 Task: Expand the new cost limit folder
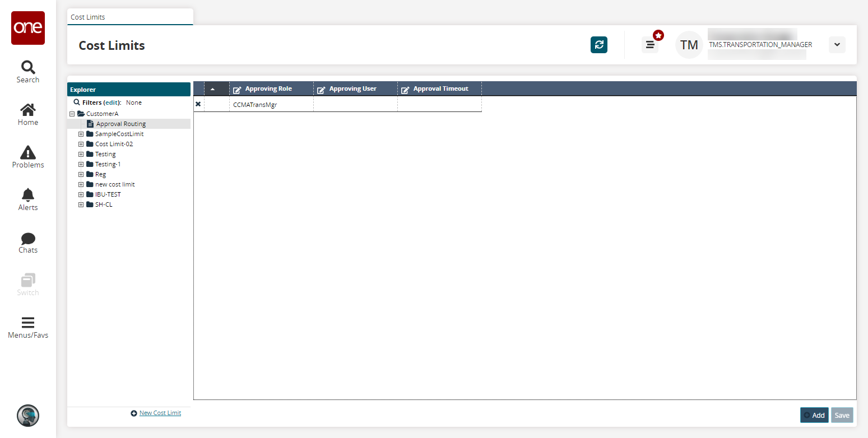click(x=81, y=184)
